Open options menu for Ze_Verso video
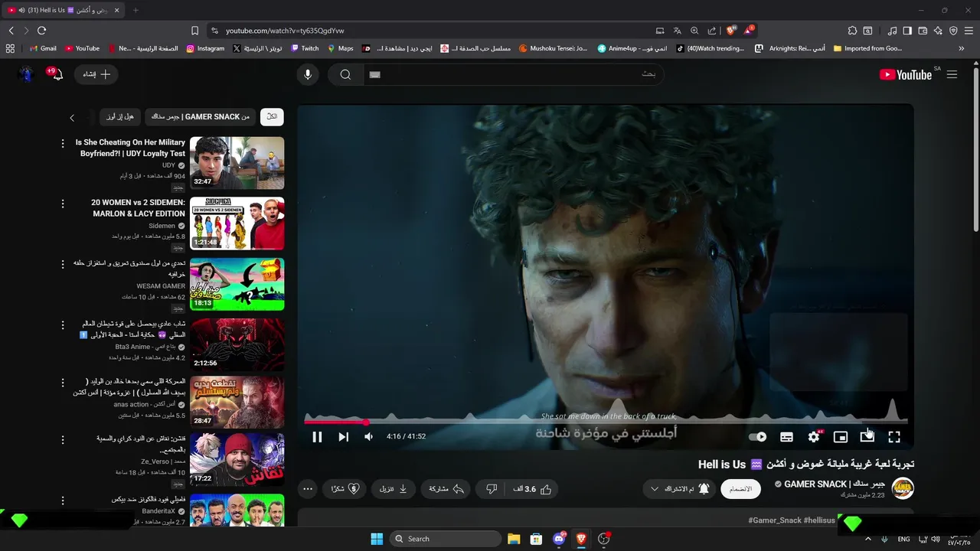Screen dimensions: 980x551 click(64, 439)
